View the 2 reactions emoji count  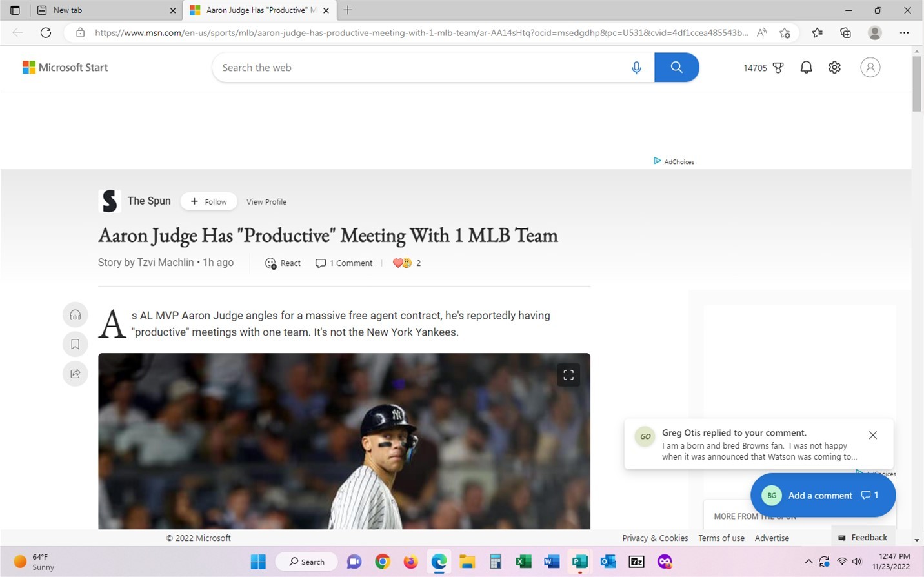(x=407, y=263)
